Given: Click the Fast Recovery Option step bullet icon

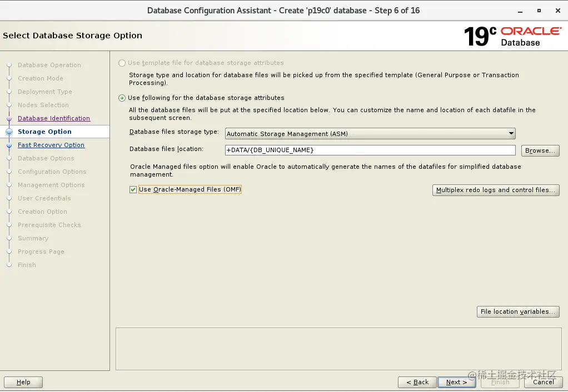Looking at the screenshot, I should pos(9,145).
